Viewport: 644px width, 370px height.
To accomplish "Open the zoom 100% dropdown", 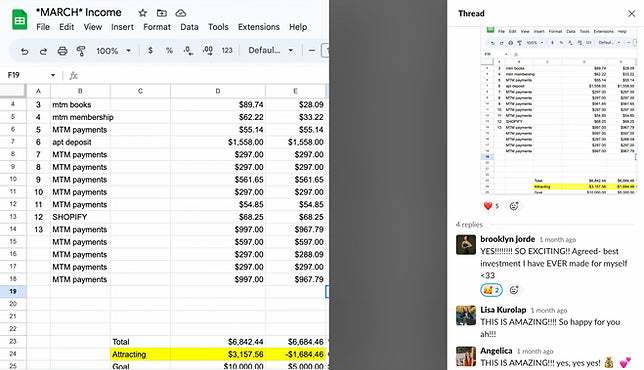I will [113, 51].
